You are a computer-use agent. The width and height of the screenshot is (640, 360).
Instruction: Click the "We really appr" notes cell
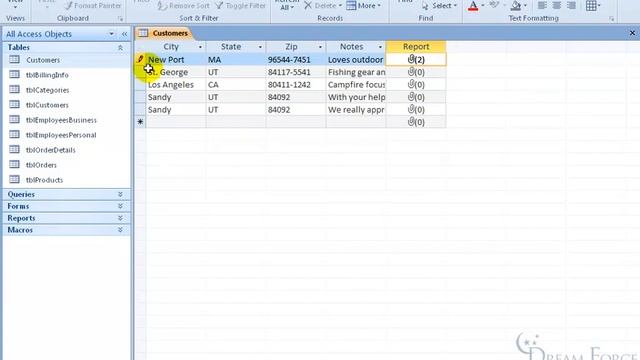click(356, 110)
